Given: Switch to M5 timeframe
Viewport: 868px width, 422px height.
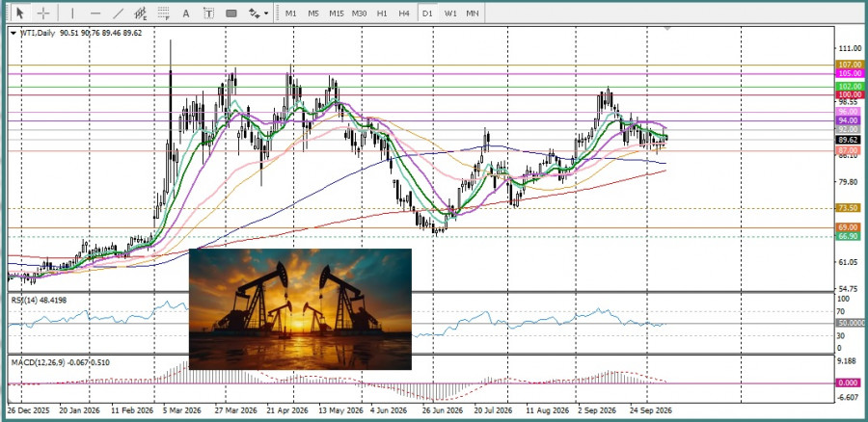Looking at the screenshot, I should pos(313,13).
